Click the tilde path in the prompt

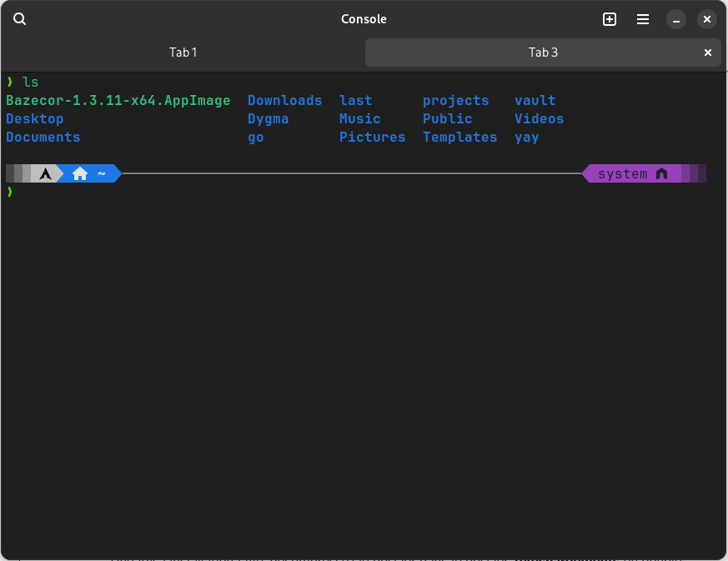pos(102,173)
